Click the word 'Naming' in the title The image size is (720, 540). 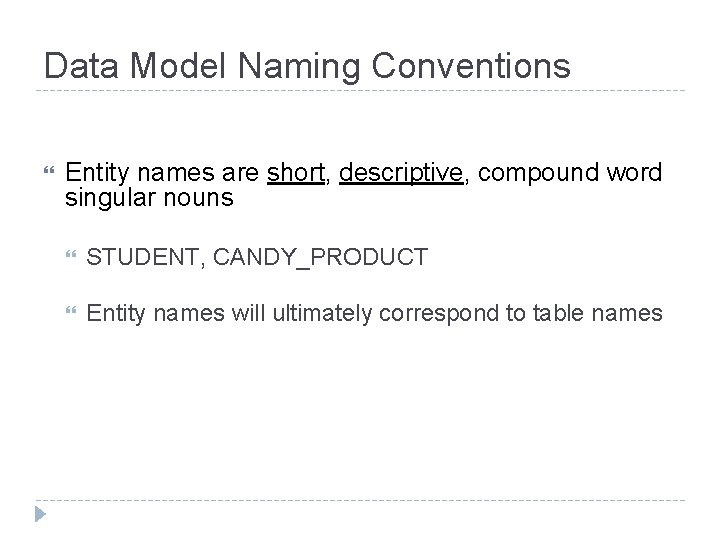pos(299,67)
